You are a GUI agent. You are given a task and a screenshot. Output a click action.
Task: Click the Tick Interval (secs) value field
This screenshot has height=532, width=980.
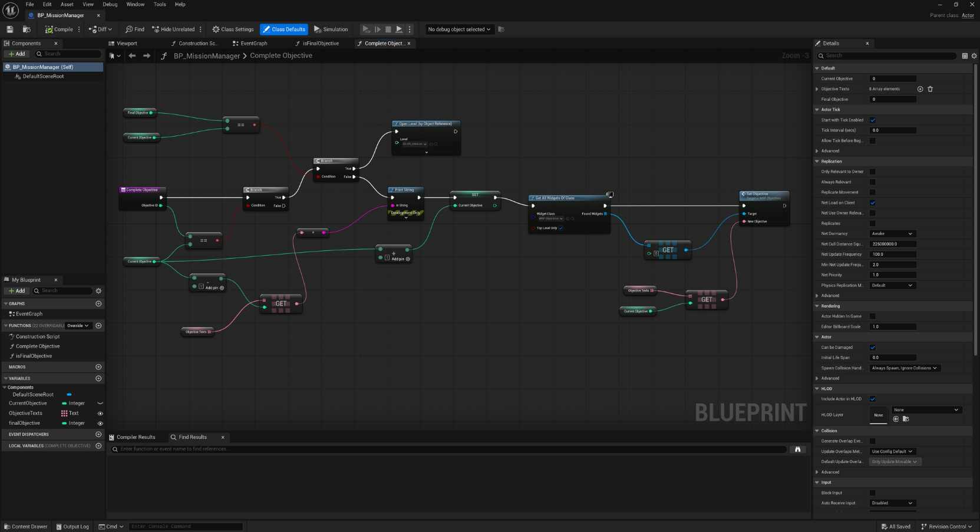click(x=893, y=131)
